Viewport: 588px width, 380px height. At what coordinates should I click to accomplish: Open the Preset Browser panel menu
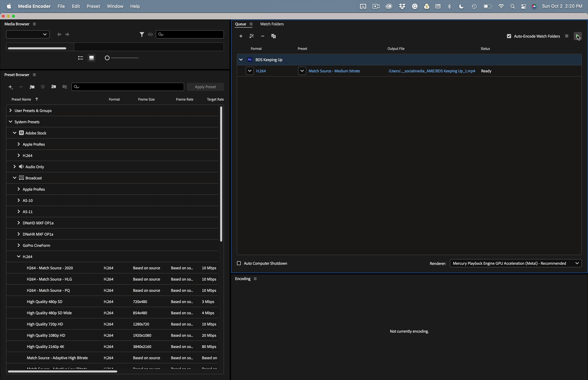pyautogui.click(x=34, y=75)
